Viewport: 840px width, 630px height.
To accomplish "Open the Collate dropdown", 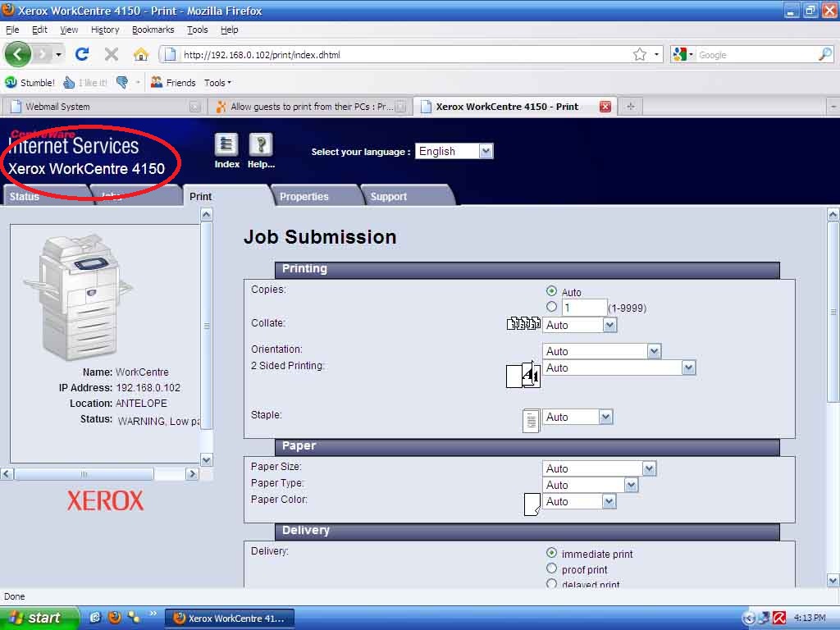I will pos(580,325).
